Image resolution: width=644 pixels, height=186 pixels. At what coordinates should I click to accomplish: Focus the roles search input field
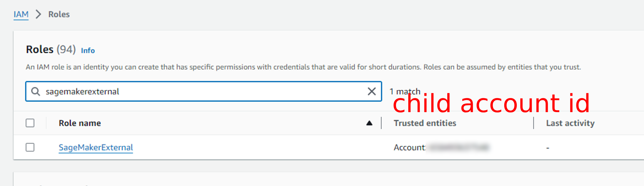(x=204, y=92)
